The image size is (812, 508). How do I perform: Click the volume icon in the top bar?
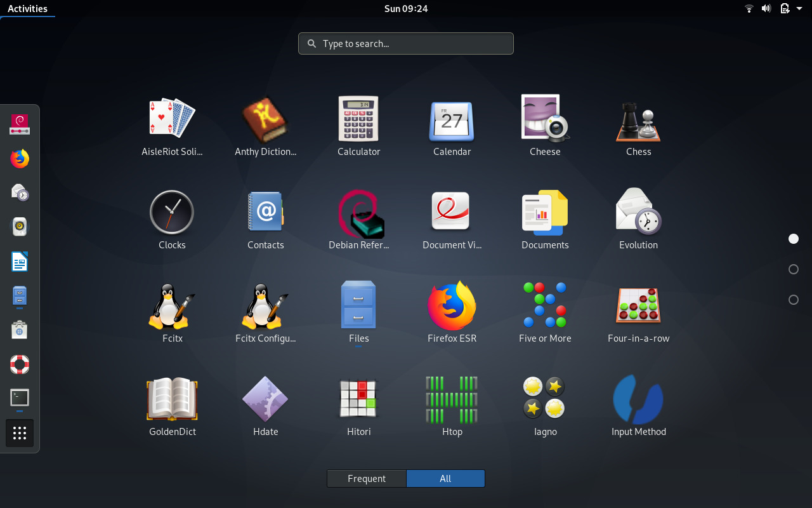[766, 8]
